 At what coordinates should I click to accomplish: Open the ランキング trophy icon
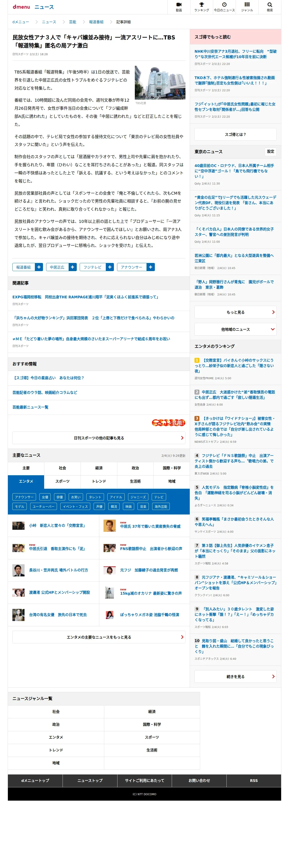(201, 7)
